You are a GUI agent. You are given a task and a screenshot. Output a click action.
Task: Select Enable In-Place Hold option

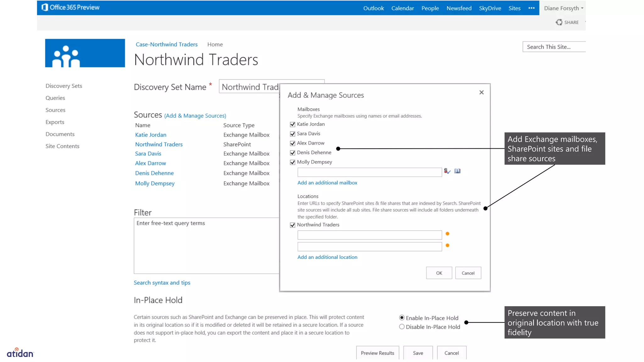402,318
